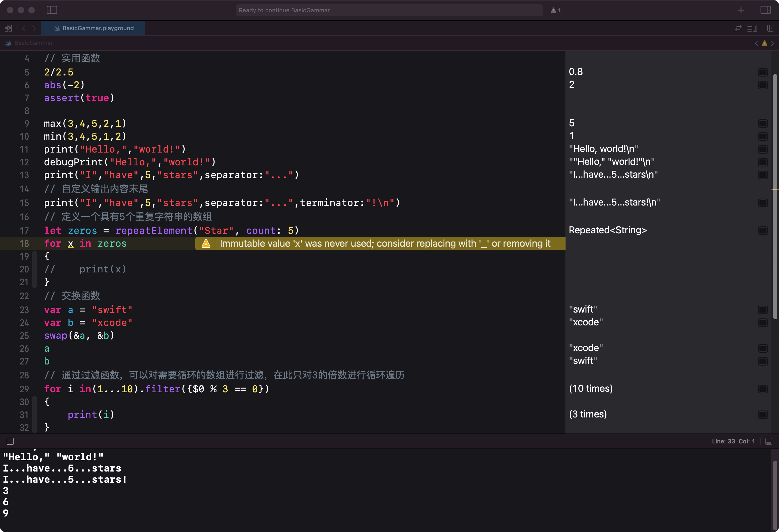Click the BasicGammar breadcrumb in the jump bar
This screenshot has width=779, height=532.
click(33, 43)
